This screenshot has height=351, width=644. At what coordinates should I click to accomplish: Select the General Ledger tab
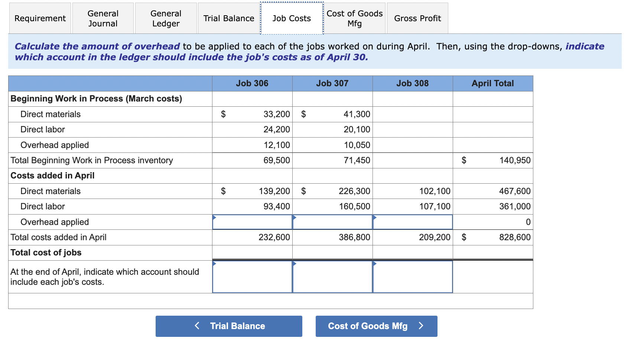coord(166,18)
